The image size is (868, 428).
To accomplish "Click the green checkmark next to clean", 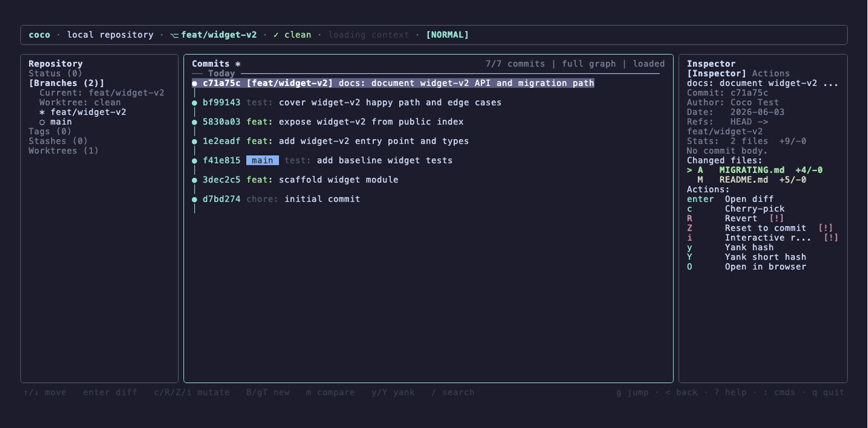I will 276,35.
